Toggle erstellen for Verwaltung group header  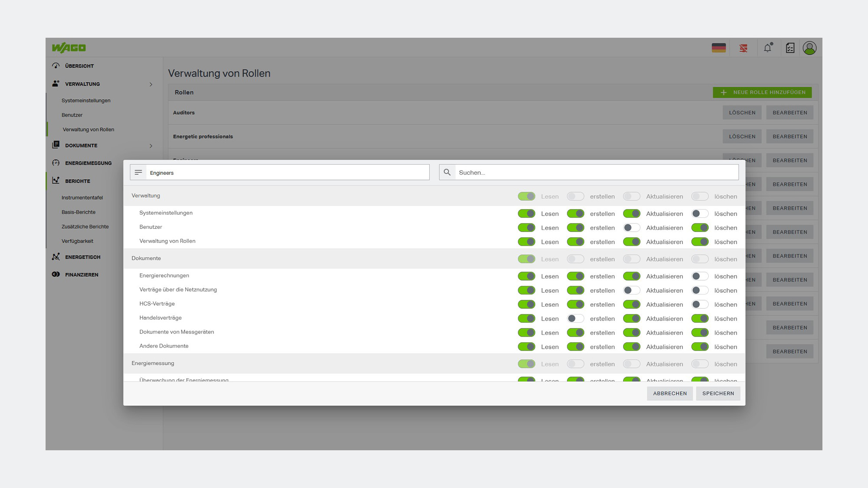point(575,197)
